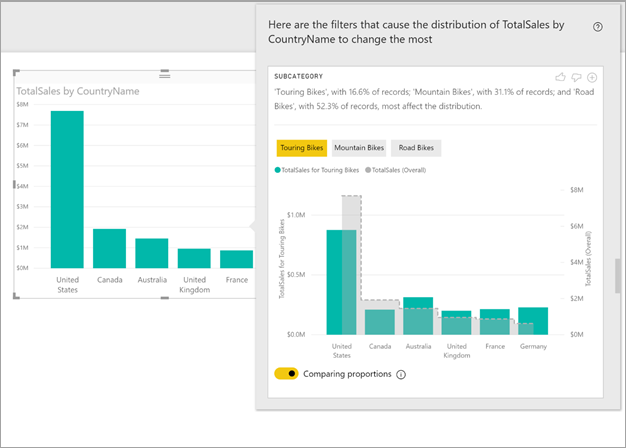Click the Australia bar in the left chart

point(152,253)
